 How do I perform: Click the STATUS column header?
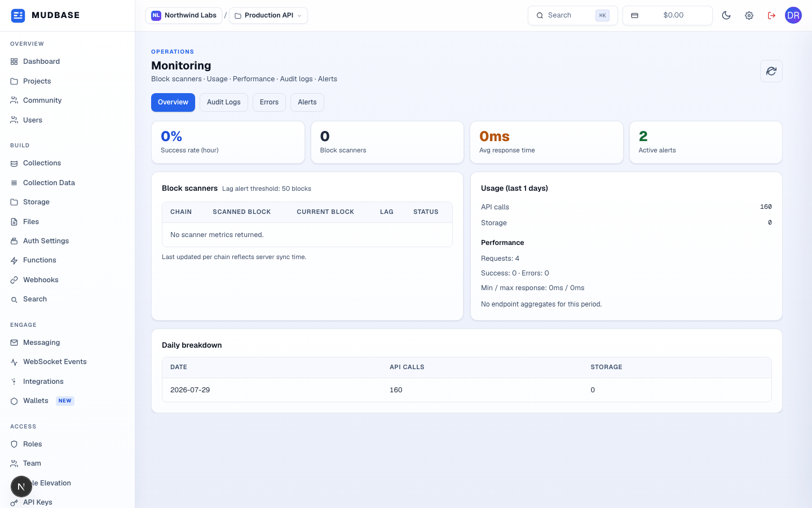point(426,212)
